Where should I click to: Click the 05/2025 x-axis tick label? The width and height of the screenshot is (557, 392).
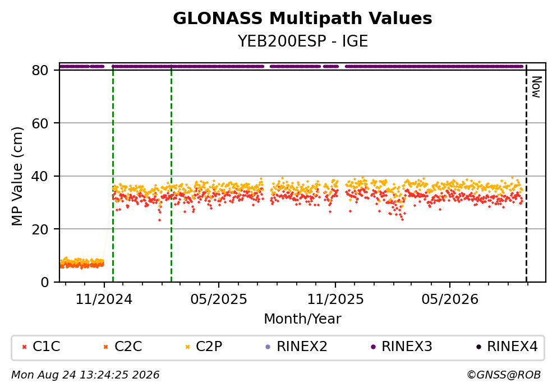[218, 299]
